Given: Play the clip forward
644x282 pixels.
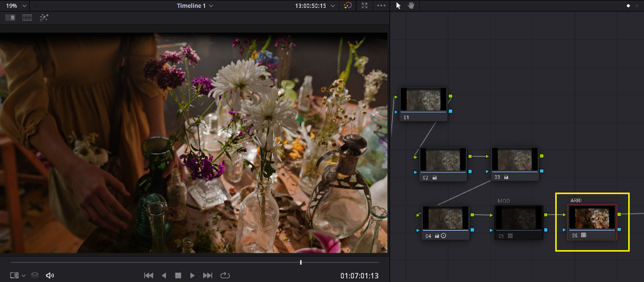Looking at the screenshot, I should click(192, 275).
